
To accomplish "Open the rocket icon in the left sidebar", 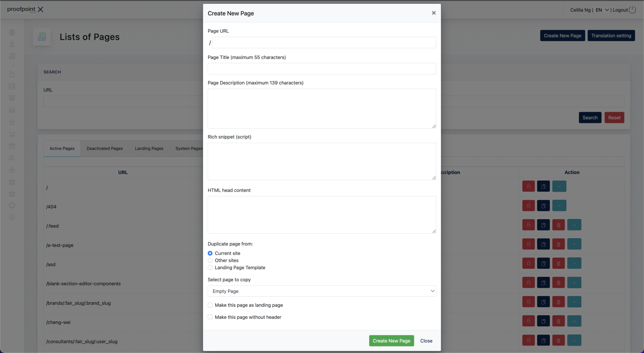I will coord(12,44).
